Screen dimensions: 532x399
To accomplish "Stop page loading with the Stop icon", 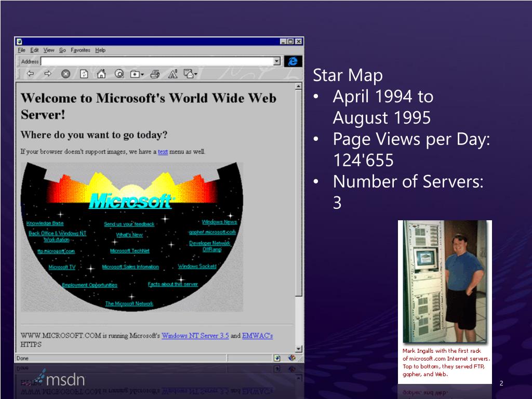I will (66, 74).
